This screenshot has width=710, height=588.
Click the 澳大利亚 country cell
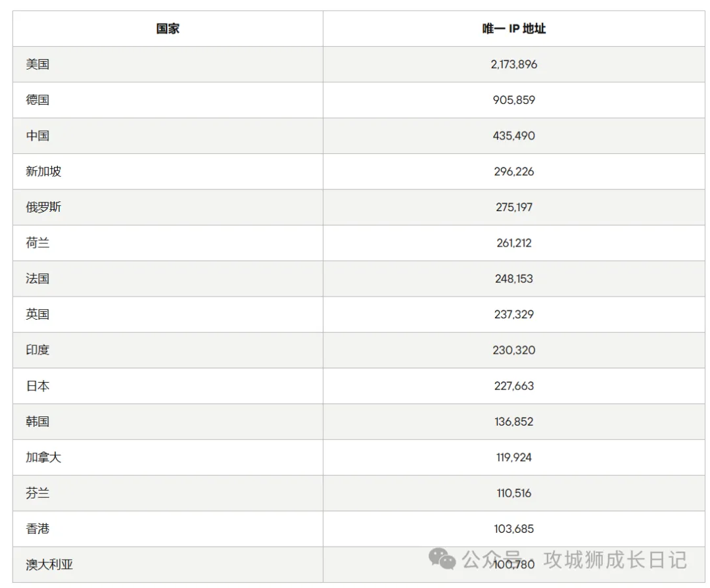point(49,564)
